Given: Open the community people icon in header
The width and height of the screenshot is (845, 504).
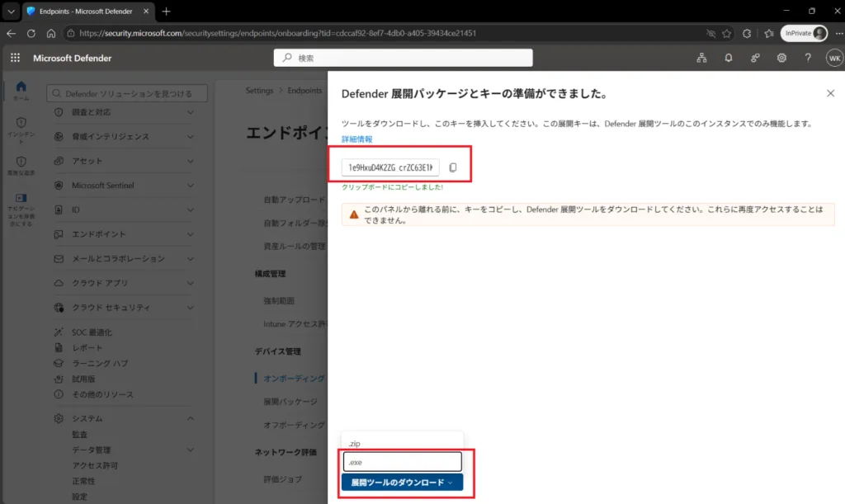Looking at the screenshot, I should (x=755, y=58).
